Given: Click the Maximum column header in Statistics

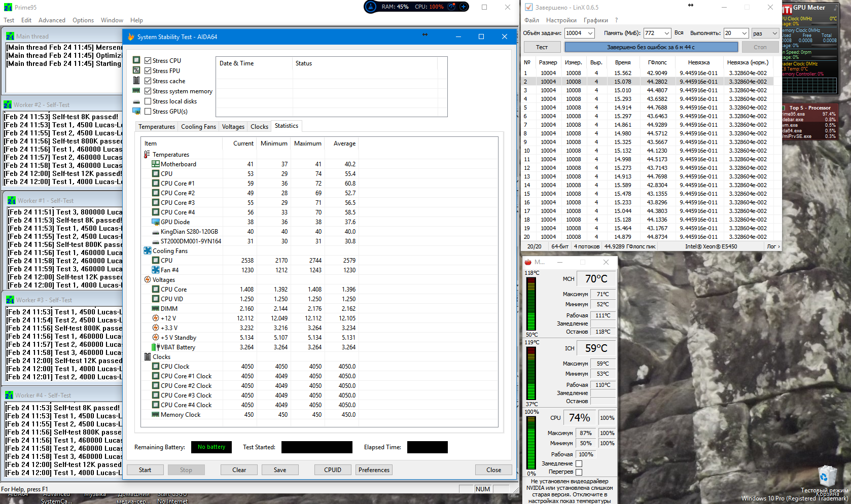Looking at the screenshot, I should pos(308,143).
